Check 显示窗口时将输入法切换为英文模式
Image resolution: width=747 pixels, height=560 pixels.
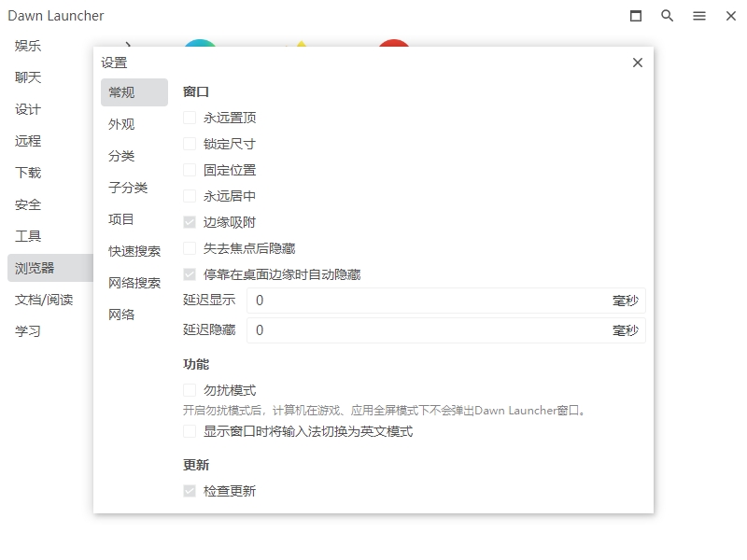(x=190, y=431)
